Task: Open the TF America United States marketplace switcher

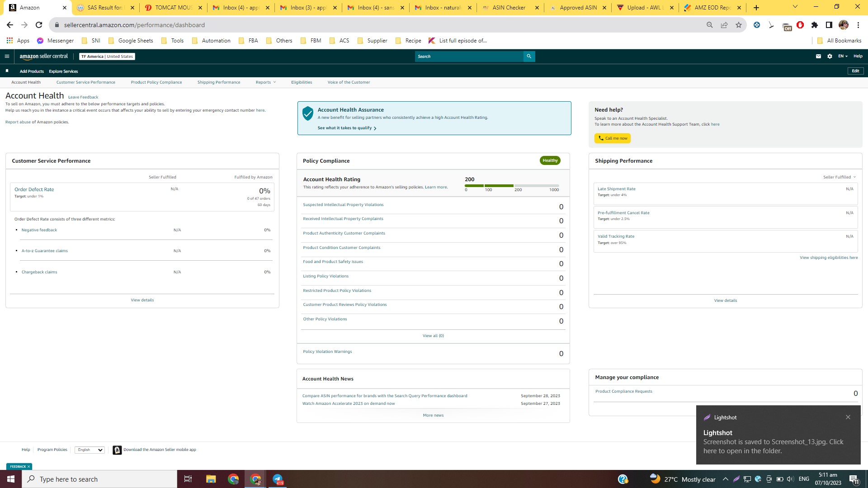Action: tap(107, 56)
